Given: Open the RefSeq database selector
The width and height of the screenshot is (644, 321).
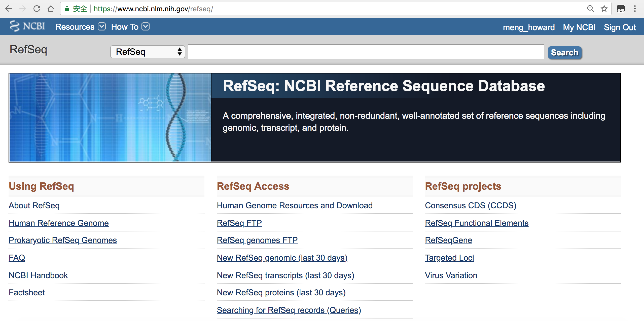Looking at the screenshot, I should pyautogui.click(x=148, y=52).
